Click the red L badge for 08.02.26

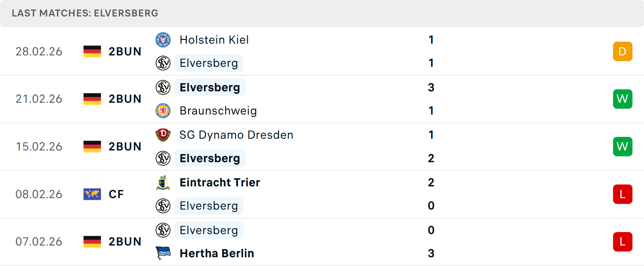click(x=623, y=194)
